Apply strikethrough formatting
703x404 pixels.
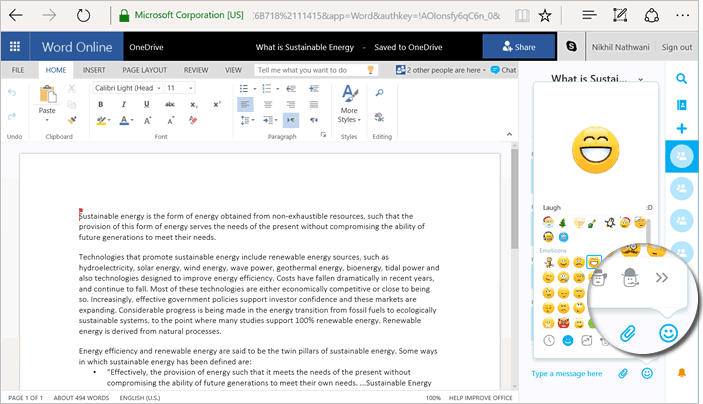click(169, 104)
